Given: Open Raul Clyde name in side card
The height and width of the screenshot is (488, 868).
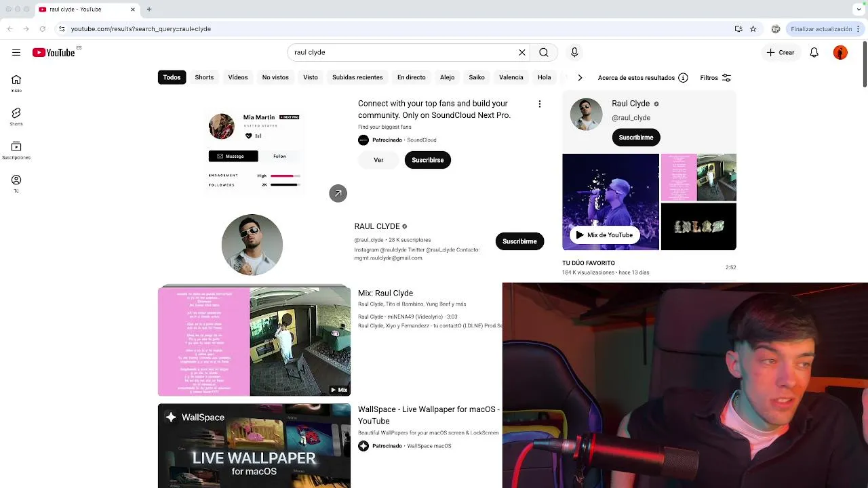Looking at the screenshot, I should click(631, 104).
